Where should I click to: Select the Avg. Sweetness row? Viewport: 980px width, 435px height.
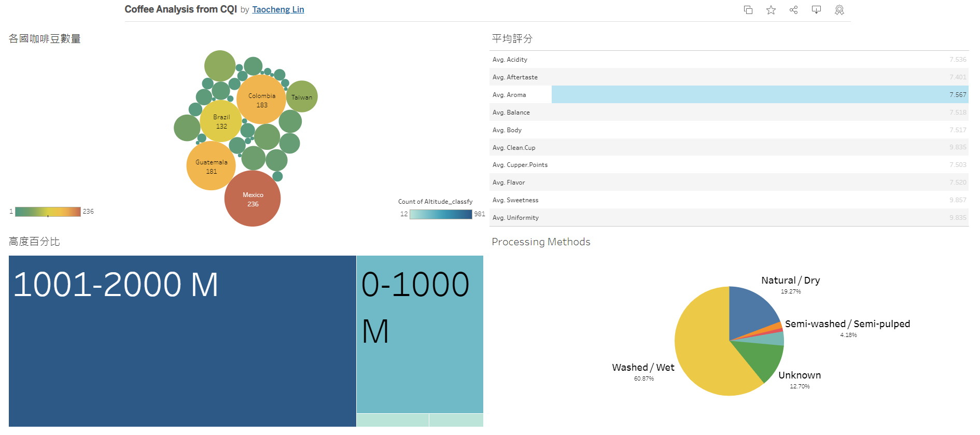pos(729,200)
